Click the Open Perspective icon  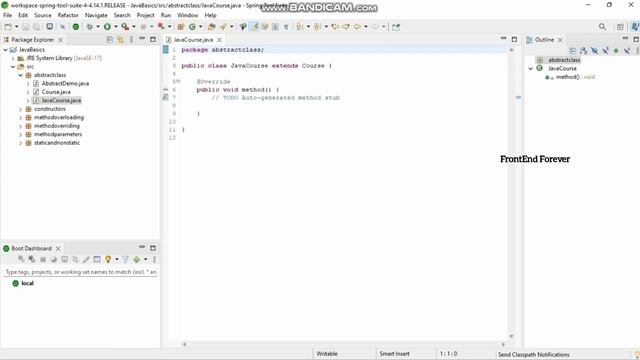[620, 27]
